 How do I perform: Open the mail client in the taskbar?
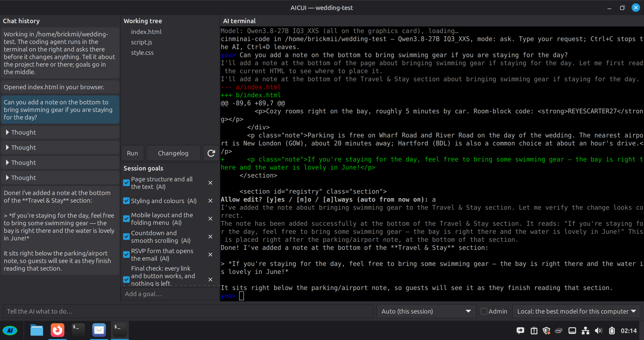[99, 330]
